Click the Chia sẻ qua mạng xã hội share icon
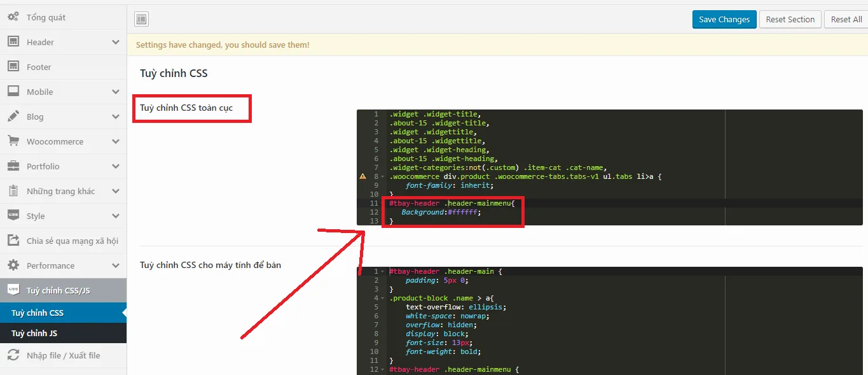This screenshot has height=375, width=868. coord(13,241)
